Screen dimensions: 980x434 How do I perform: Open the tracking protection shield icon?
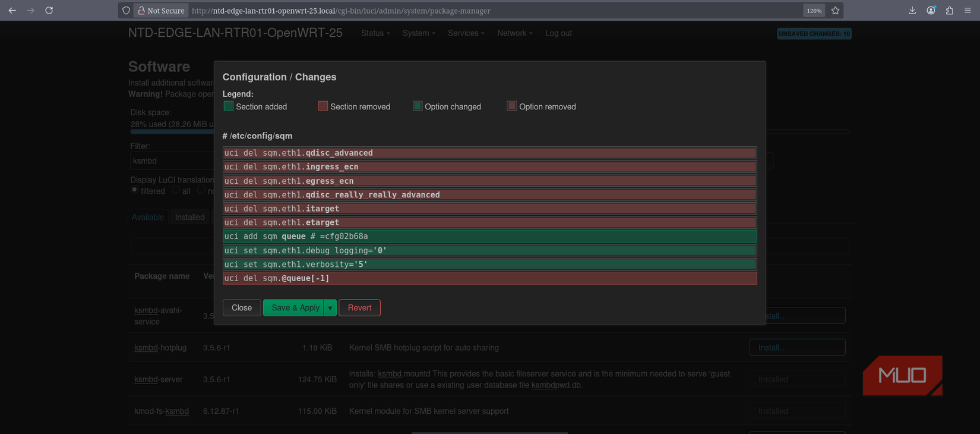[x=126, y=11]
